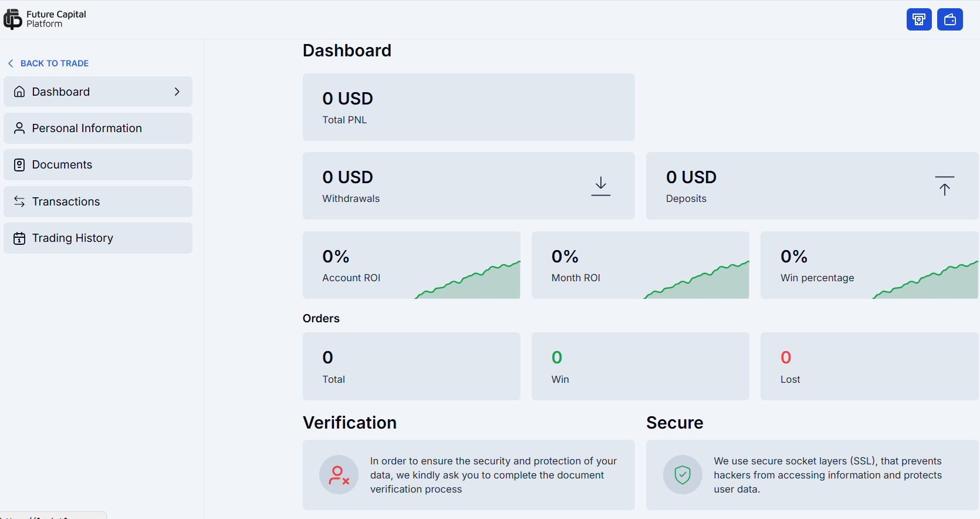Select the Lost orders card
Viewport: 980px width, 519px height.
pos(869,366)
